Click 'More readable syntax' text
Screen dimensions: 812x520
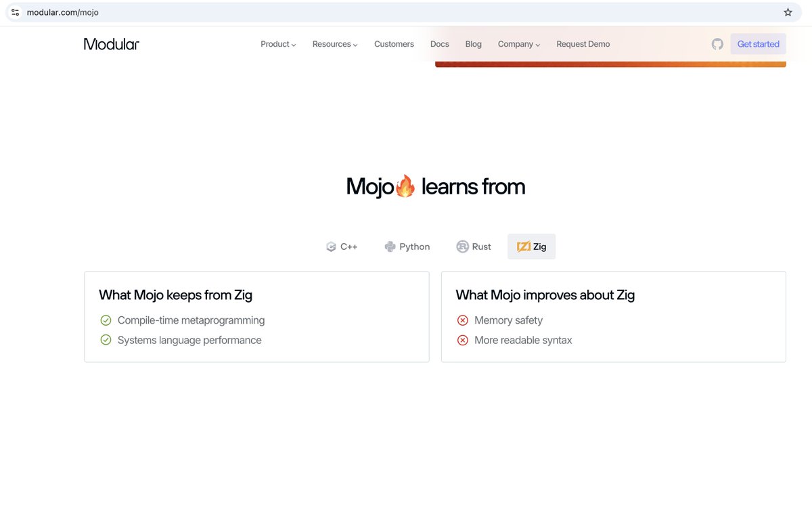pos(523,340)
